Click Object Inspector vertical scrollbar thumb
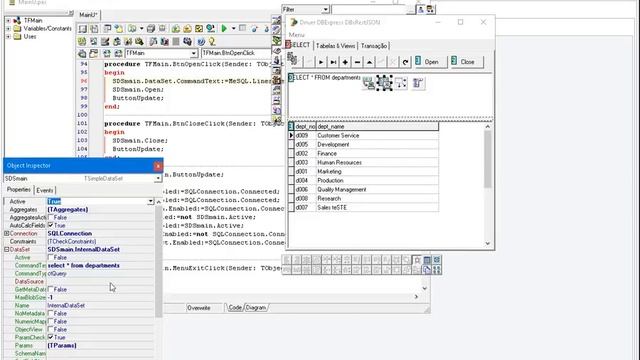The image size is (640, 360). coord(158,261)
